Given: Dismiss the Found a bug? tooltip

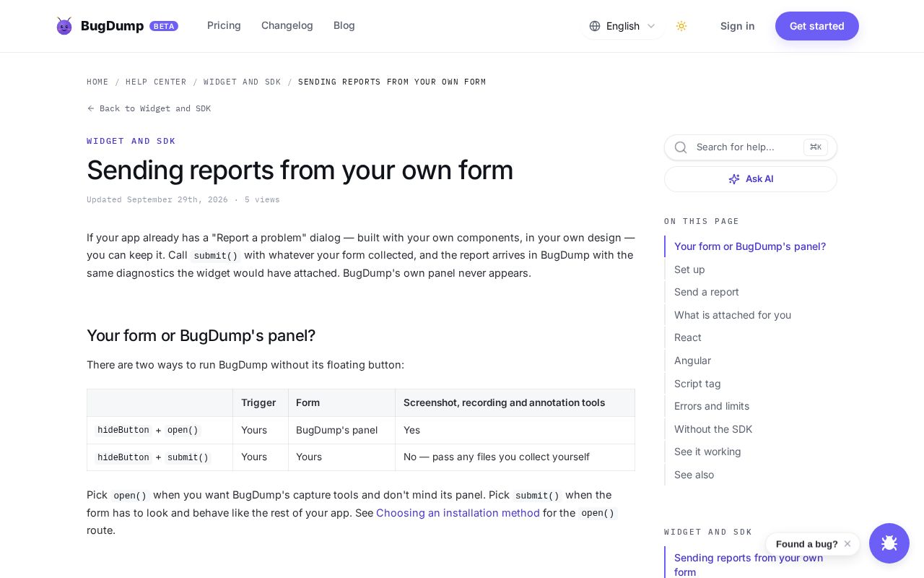Looking at the screenshot, I should pos(847,544).
